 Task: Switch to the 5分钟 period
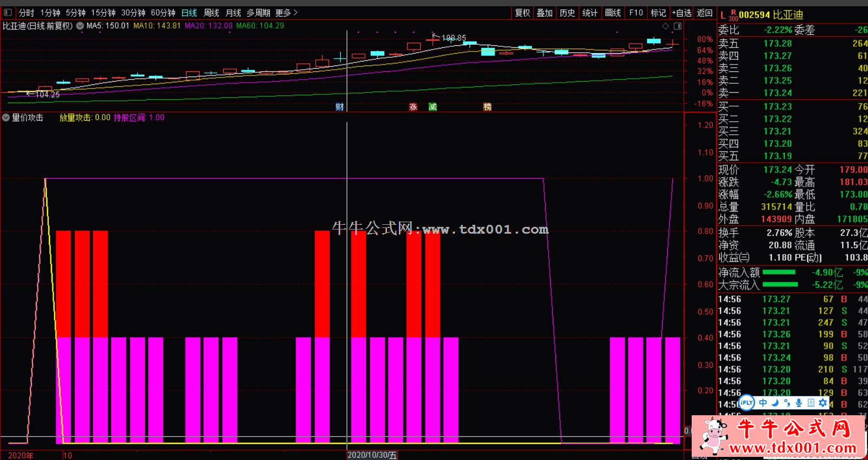(x=76, y=12)
